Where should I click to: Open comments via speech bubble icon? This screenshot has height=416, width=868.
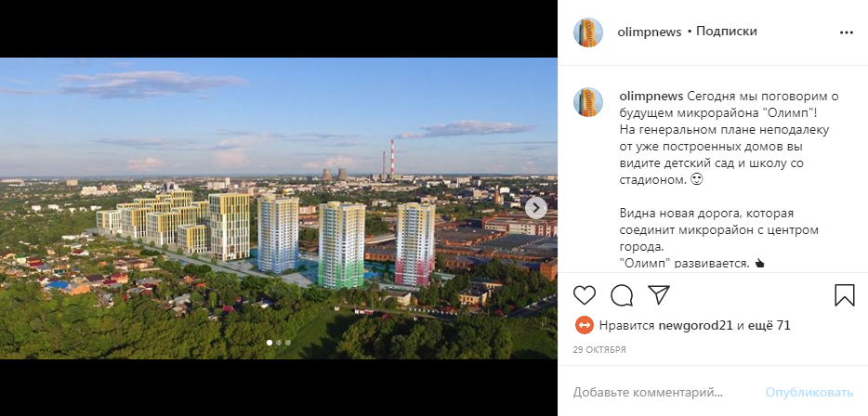[x=622, y=295]
